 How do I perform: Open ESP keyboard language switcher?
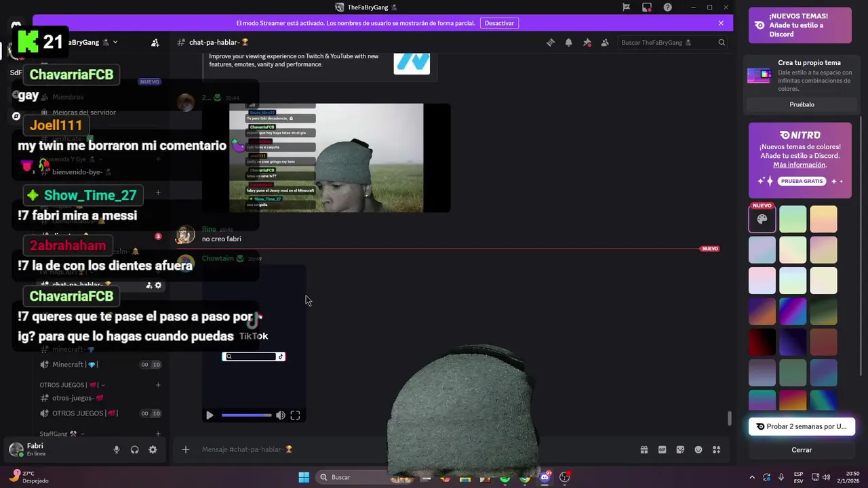pyautogui.click(x=798, y=477)
